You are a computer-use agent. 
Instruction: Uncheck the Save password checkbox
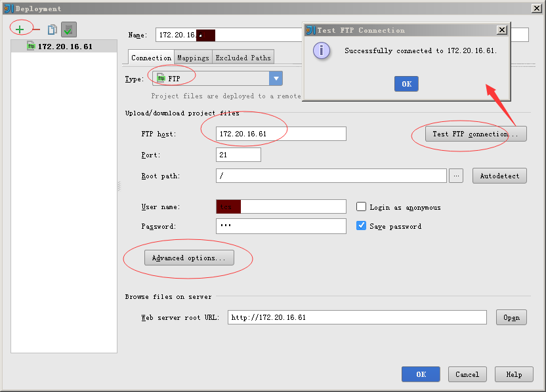(x=361, y=225)
